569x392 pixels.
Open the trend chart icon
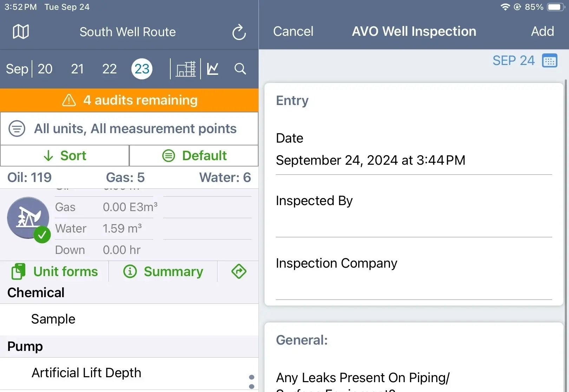213,69
